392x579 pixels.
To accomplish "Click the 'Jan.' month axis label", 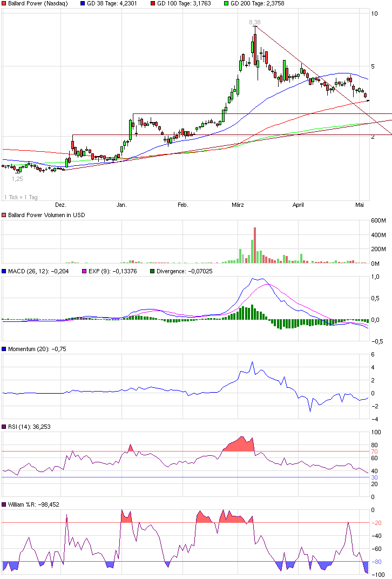I will pyautogui.click(x=121, y=205).
